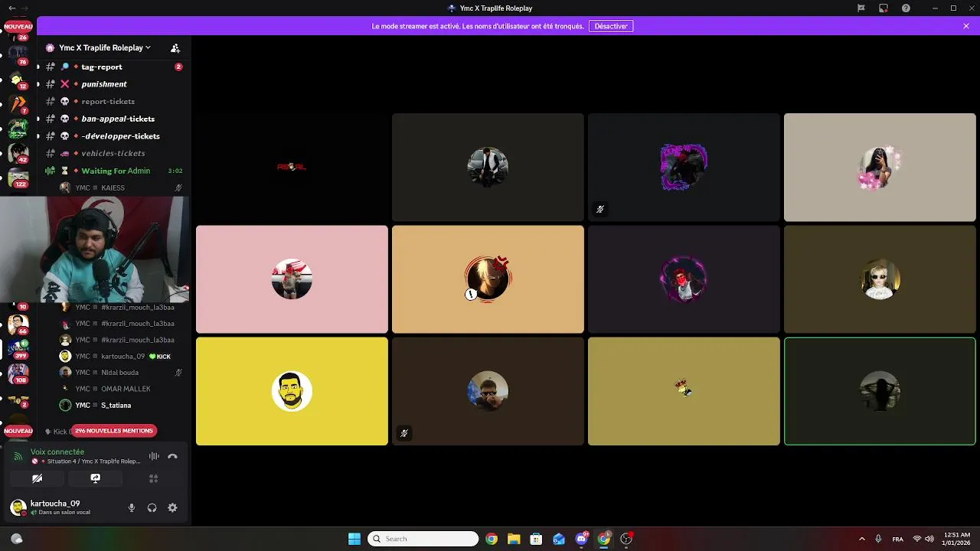Screen dimensions: 980x551
Task: Click the voice connection signal icon
Action: (x=18, y=457)
